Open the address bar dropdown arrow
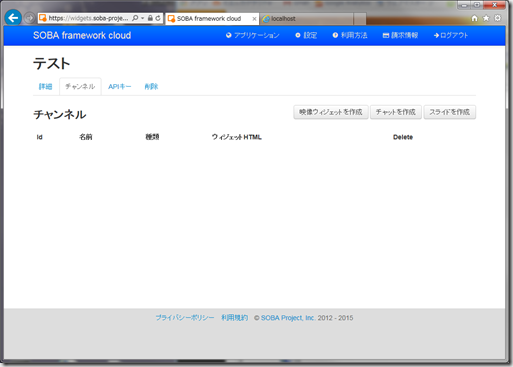 (143, 18)
